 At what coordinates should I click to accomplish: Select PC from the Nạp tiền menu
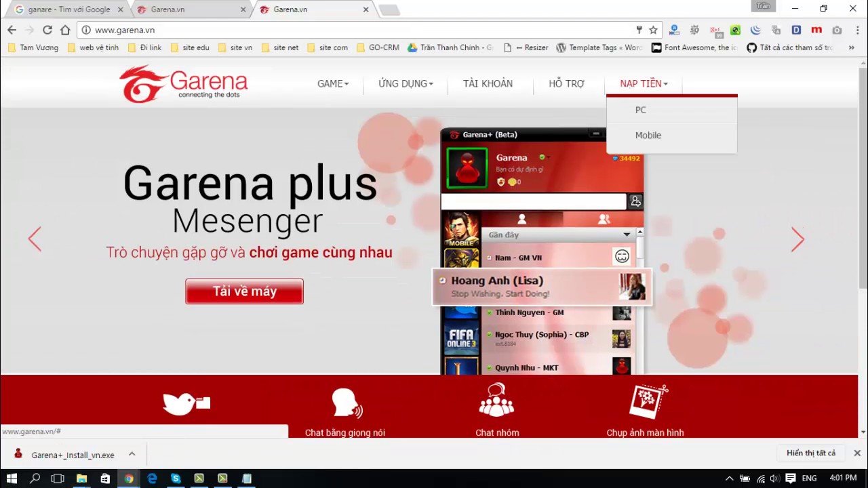click(x=671, y=110)
